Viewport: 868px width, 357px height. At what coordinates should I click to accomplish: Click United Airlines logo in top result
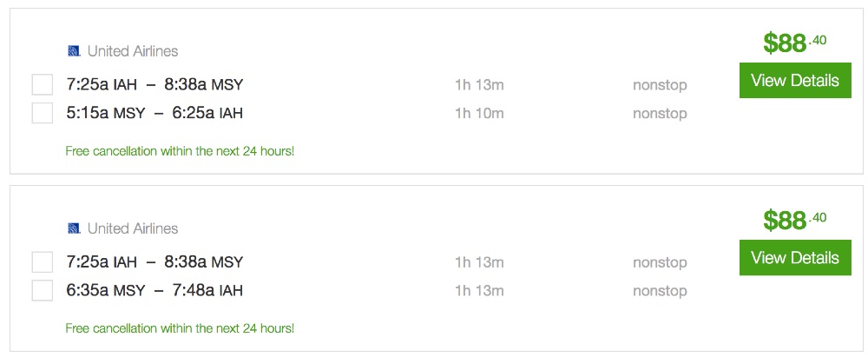[74, 51]
